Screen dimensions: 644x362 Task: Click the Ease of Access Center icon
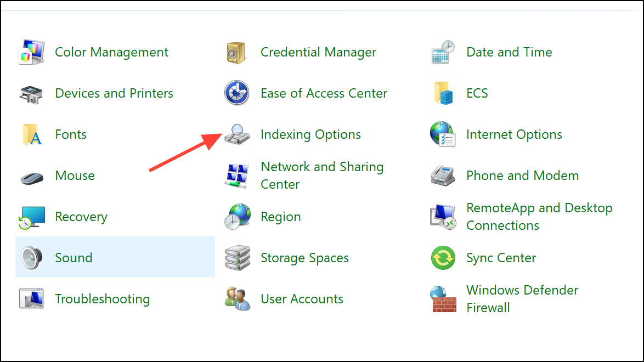click(237, 93)
